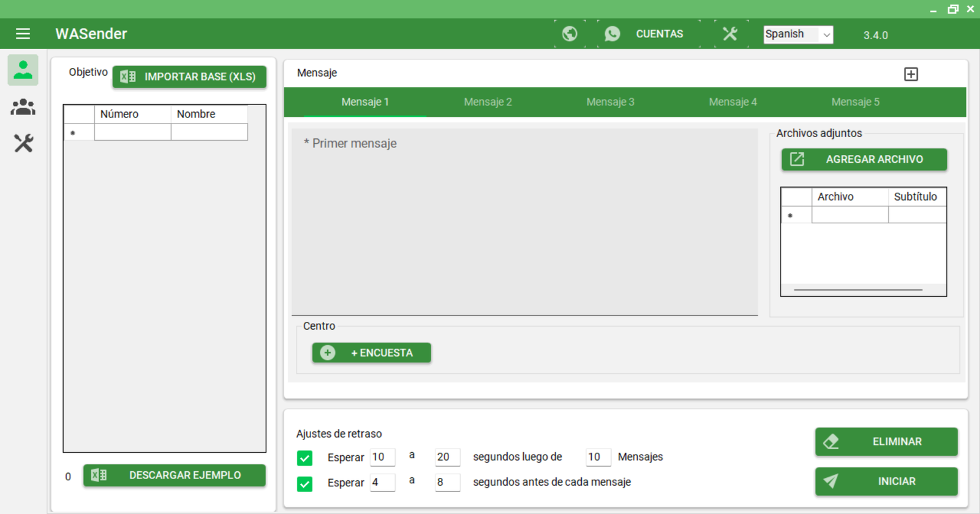Click the AGREGAR ARCHIVO button
The width and height of the screenshot is (980, 514).
coord(864,160)
